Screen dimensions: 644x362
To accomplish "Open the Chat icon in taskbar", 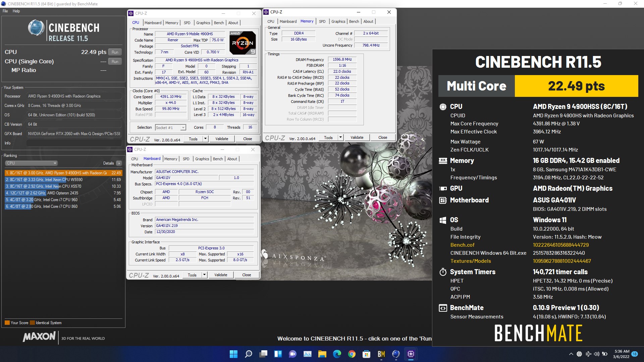I will pos(293,354).
